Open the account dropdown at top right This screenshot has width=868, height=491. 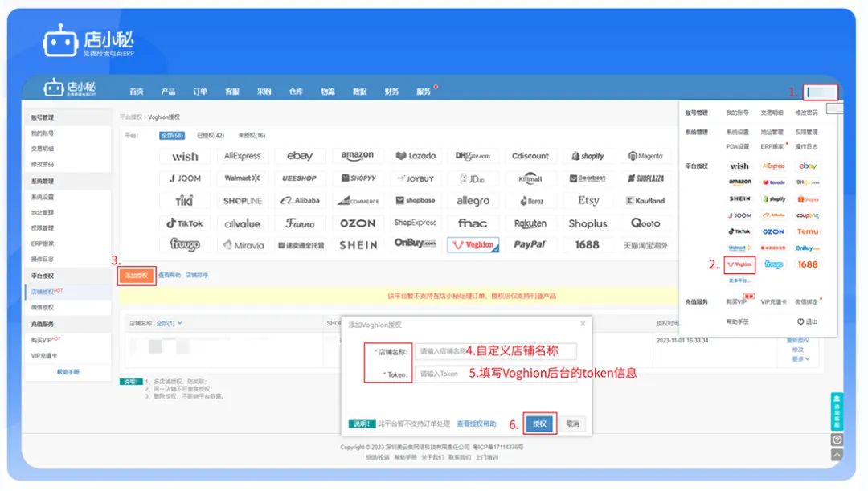(820, 91)
